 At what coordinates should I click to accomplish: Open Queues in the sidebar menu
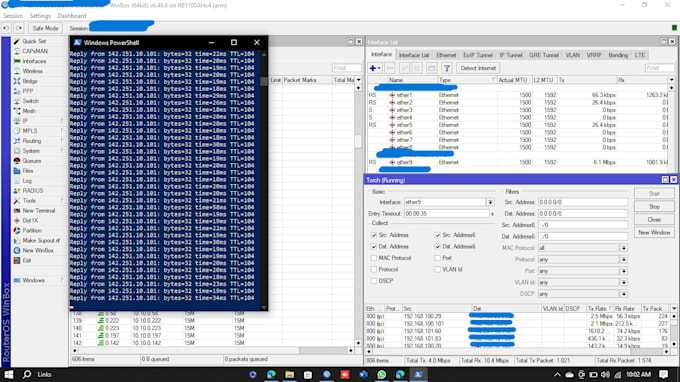tap(32, 161)
